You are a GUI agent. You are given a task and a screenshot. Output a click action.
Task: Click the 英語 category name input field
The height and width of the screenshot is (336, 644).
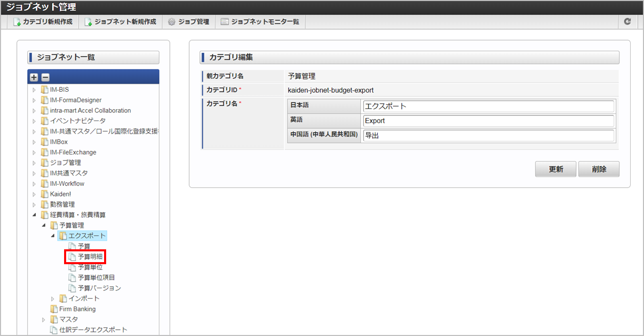tap(487, 121)
